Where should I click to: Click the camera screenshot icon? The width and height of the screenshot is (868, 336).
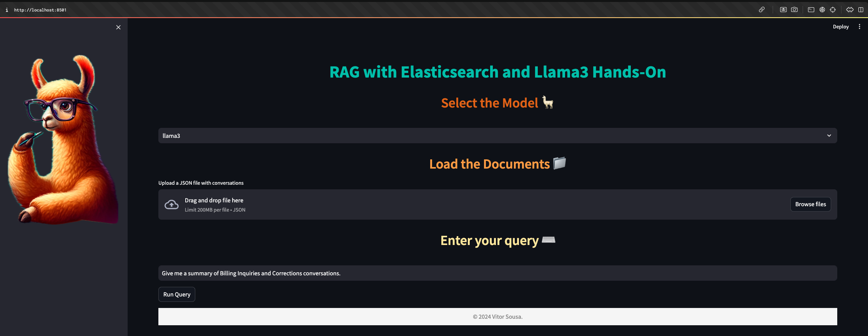[794, 10]
